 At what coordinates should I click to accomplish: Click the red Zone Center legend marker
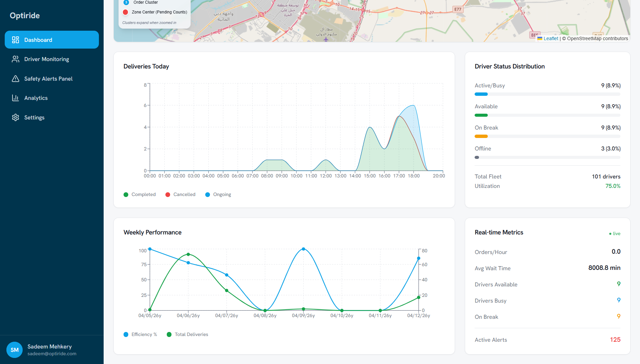[x=126, y=12]
